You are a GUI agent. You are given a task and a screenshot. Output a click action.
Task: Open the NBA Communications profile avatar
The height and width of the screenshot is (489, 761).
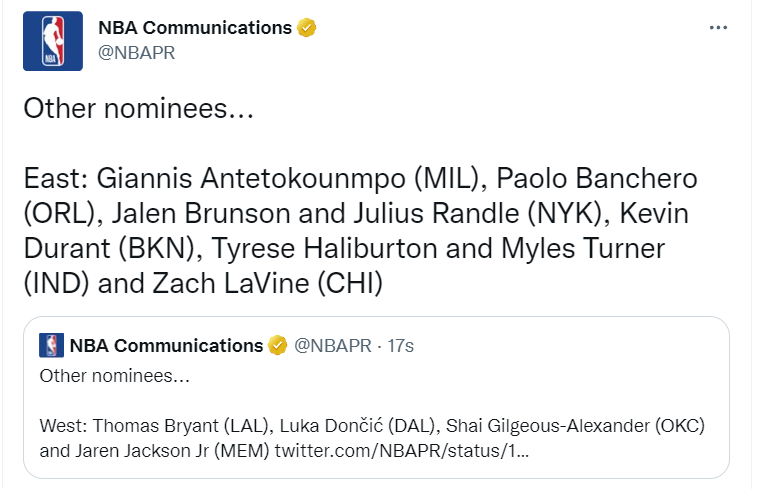[53, 41]
